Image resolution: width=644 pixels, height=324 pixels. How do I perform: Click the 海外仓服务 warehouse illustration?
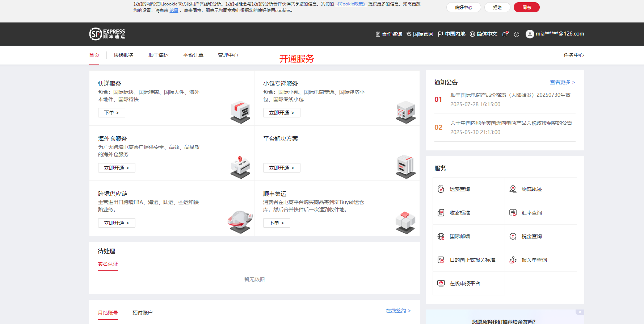click(x=240, y=167)
